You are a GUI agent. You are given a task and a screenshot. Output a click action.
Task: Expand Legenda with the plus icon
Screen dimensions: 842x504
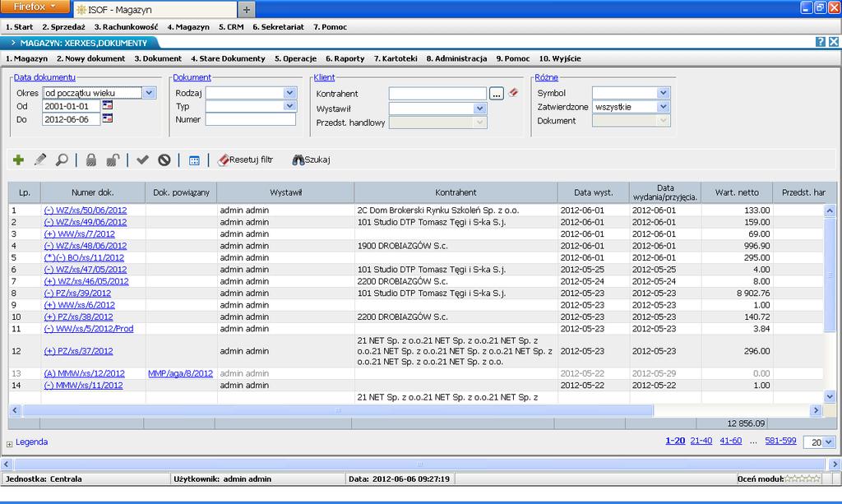pyautogui.click(x=9, y=444)
